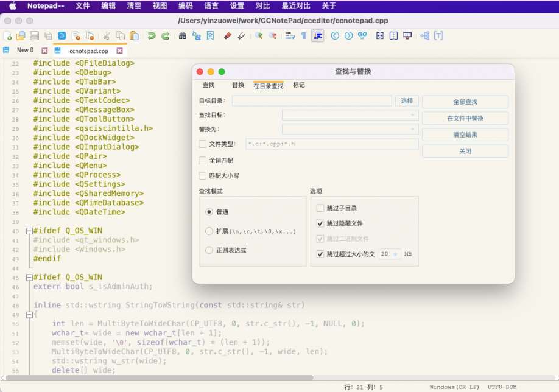Open the 编码 menu
This screenshot has height=392, width=559.
point(185,5)
